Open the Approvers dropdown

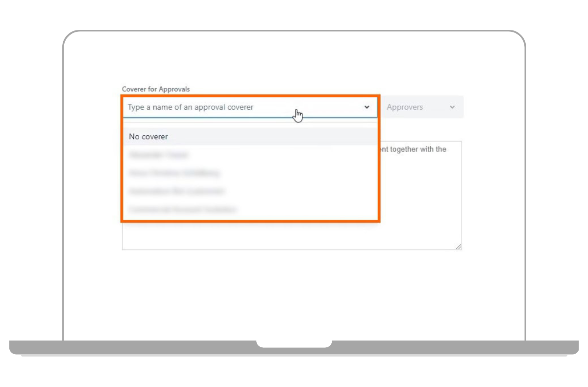click(x=421, y=107)
